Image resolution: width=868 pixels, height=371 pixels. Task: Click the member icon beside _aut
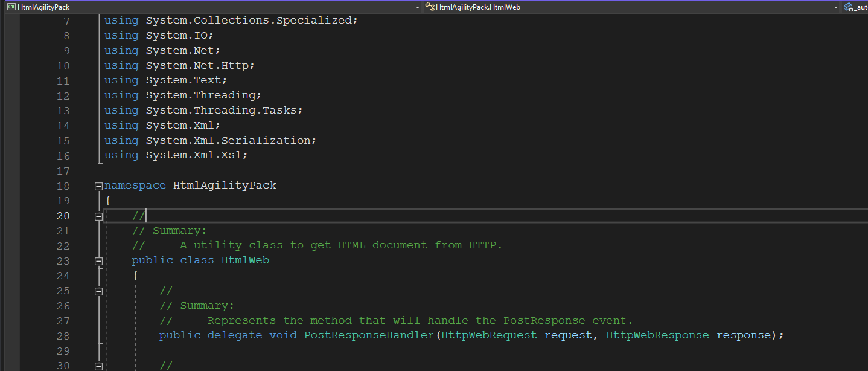click(x=848, y=7)
